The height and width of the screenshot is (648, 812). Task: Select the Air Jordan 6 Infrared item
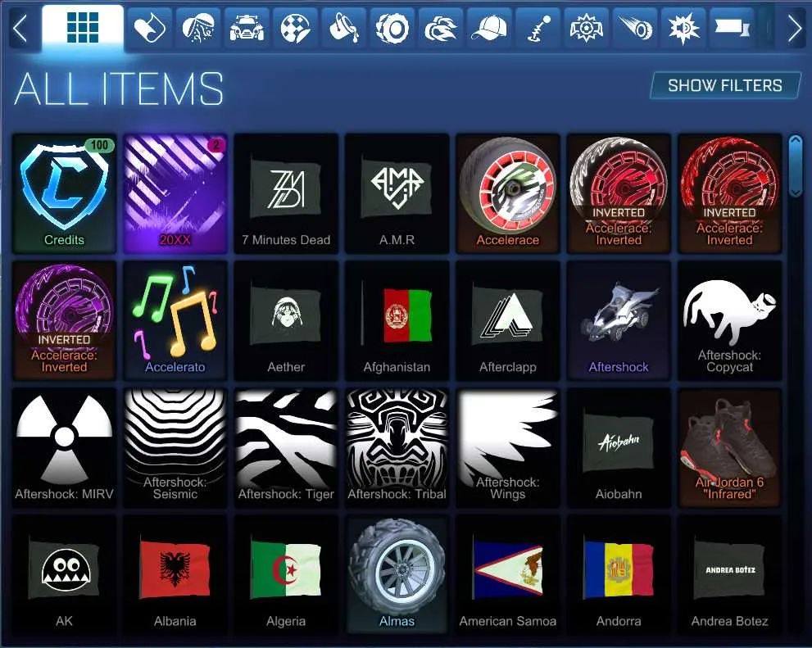point(729,447)
